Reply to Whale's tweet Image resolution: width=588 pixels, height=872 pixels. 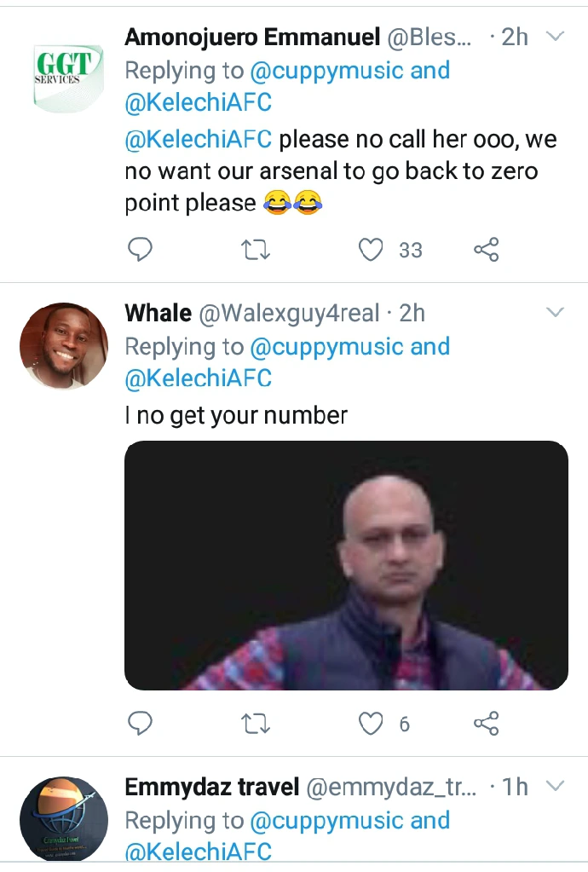click(140, 724)
